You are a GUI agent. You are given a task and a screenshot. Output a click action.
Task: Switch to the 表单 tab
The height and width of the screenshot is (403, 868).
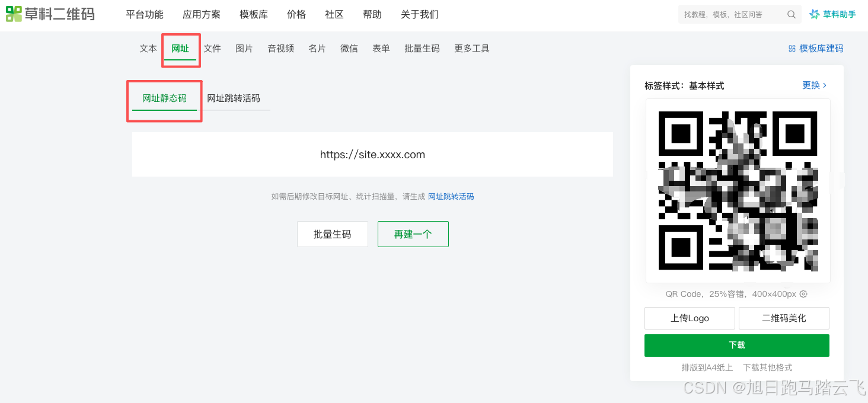pyautogui.click(x=381, y=49)
